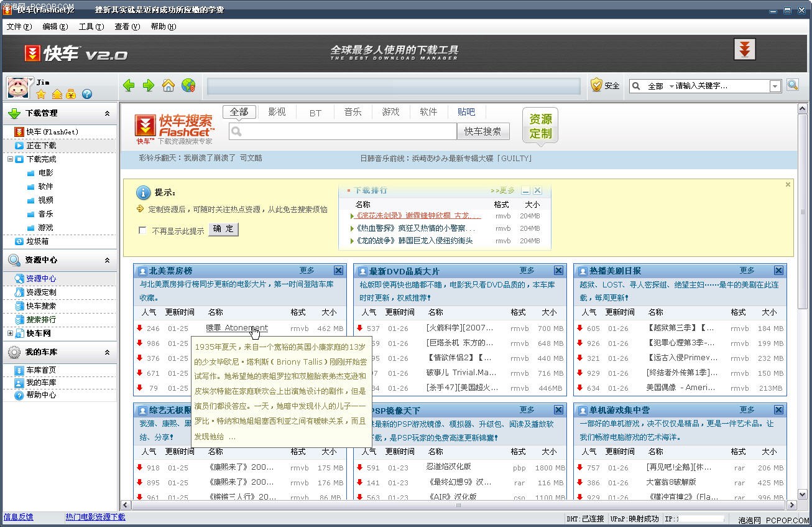This screenshot has width=812, height=527.
Task: Open the 帮助 menu
Action: click(163, 27)
